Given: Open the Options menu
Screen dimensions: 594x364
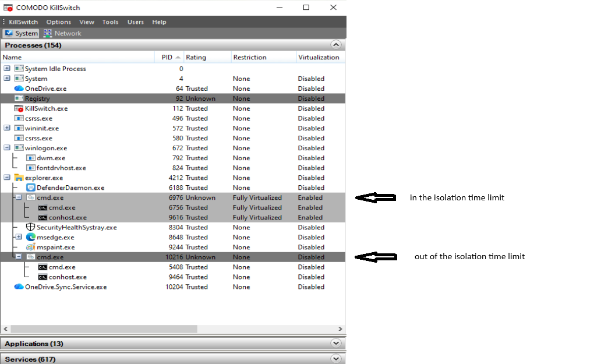Looking at the screenshot, I should coord(59,22).
